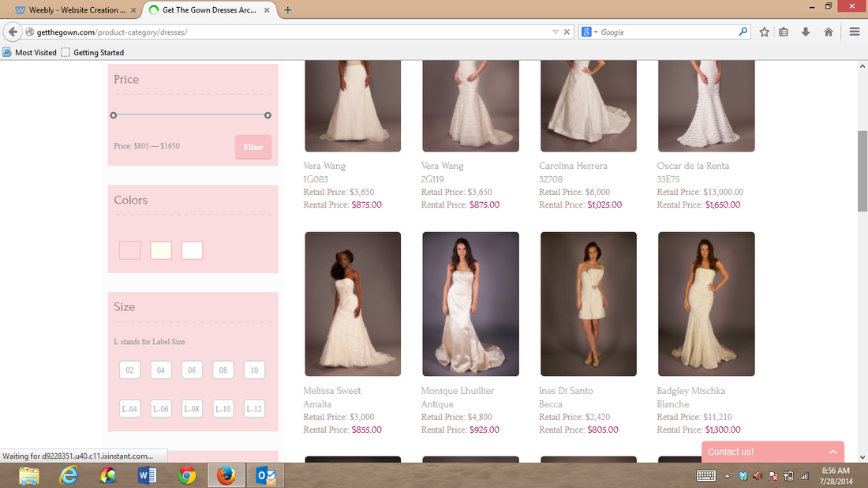Open the Carolina Herrera 32708 dress link
The width and height of the screenshot is (868, 488).
click(x=573, y=172)
